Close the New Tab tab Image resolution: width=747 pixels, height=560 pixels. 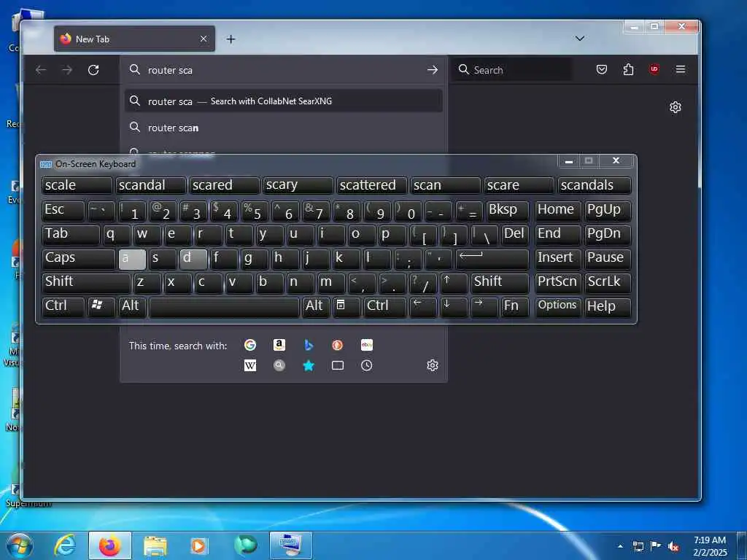(204, 39)
